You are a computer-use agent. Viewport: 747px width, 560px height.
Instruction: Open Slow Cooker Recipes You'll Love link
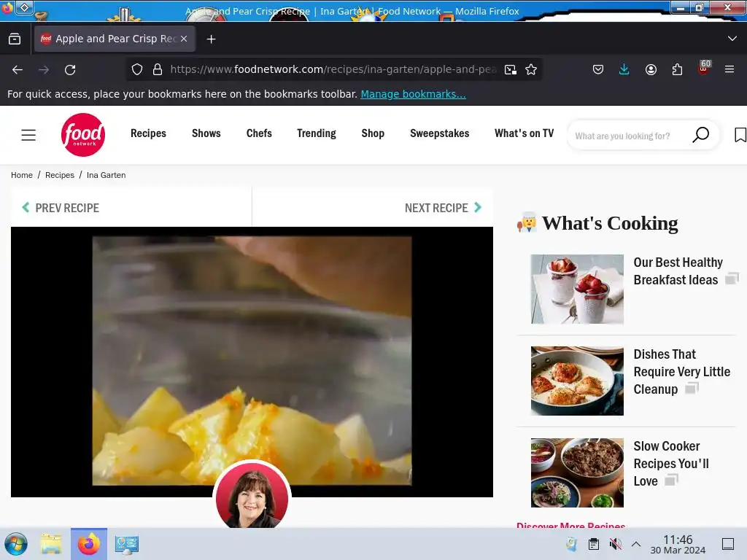click(x=671, y=463)
